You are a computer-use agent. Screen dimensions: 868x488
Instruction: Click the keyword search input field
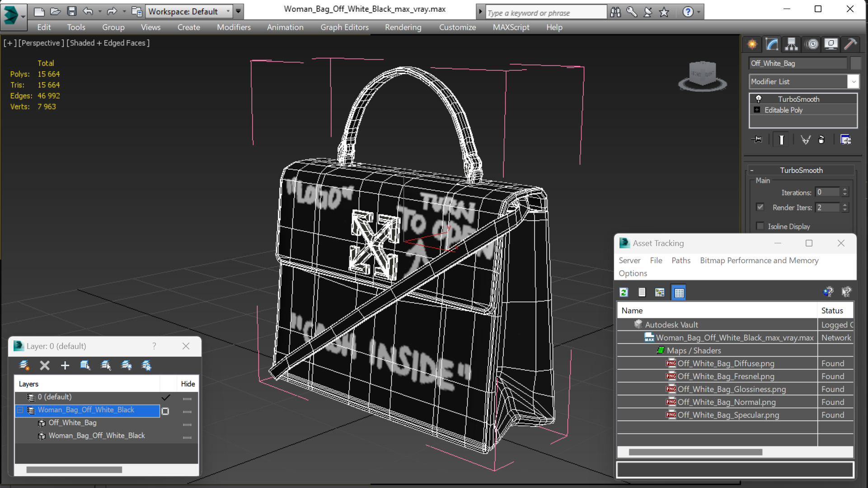coord(546,13)
